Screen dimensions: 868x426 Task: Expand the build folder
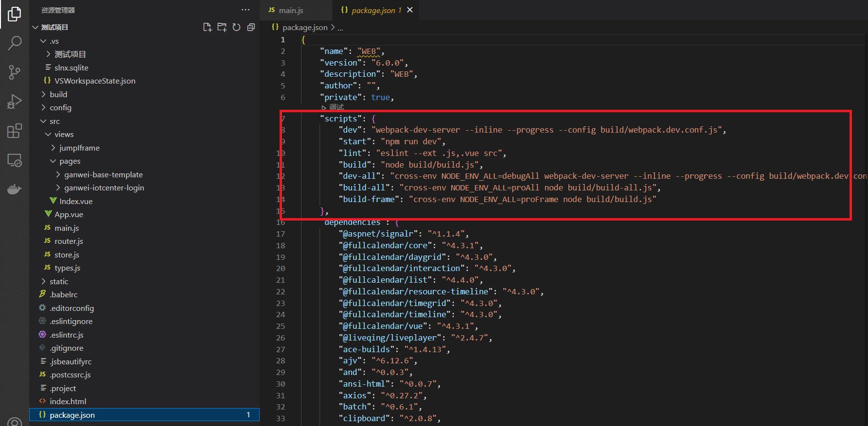[58, 94]
